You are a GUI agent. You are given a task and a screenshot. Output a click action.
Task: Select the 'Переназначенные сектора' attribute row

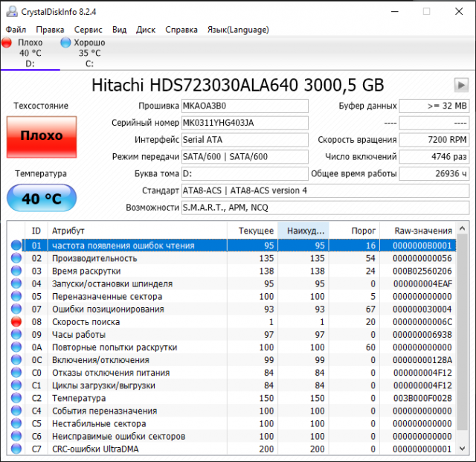(x=231, y=296)
